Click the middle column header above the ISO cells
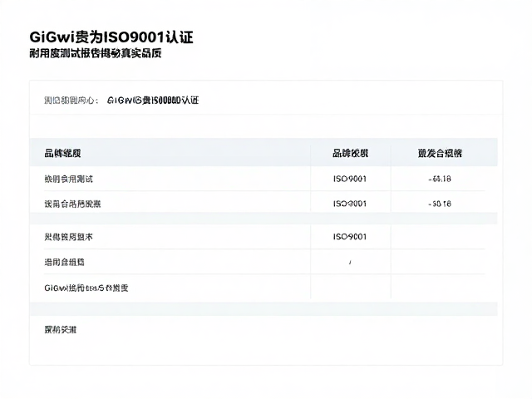 pos(350,153)
